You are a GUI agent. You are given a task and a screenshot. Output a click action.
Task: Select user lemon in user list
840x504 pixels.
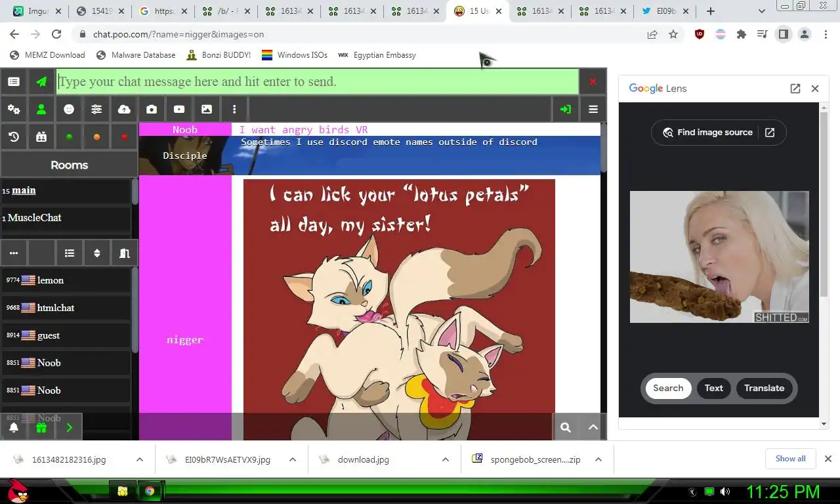click(x=66, y=280)
